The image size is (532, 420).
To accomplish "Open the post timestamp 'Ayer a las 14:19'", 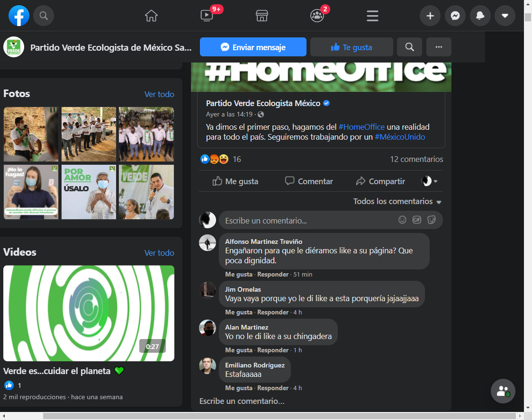I will pos(229,114).
